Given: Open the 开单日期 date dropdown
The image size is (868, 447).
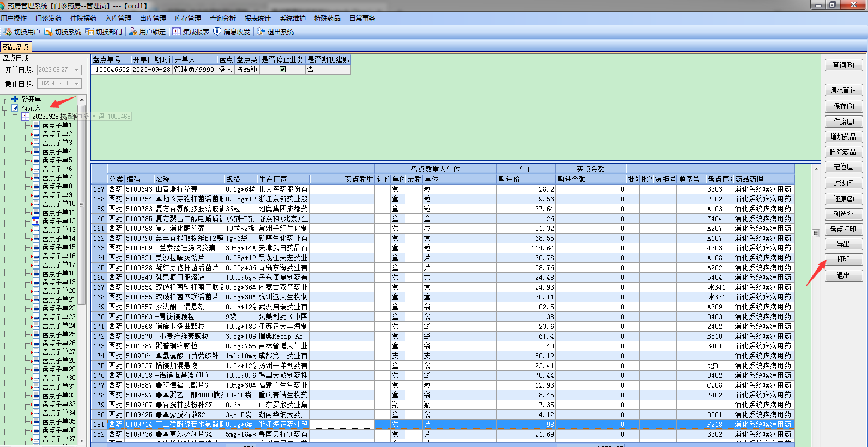Looking at the screenshot, I should pos(77,70).
